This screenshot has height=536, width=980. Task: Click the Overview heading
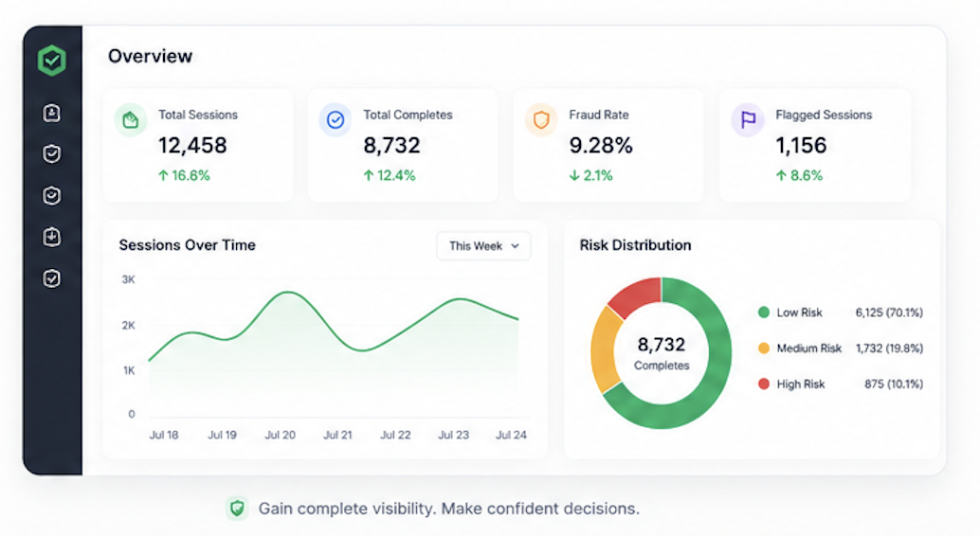pos(150,56)
